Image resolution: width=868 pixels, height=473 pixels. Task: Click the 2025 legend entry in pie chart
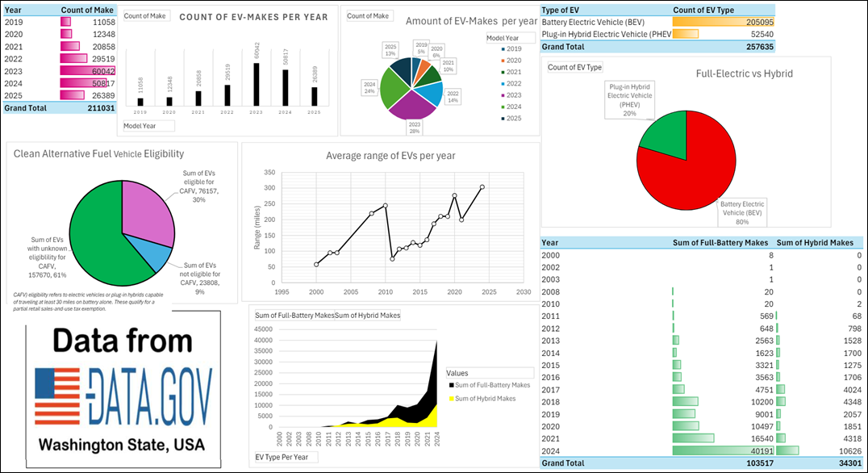[510, 118]
